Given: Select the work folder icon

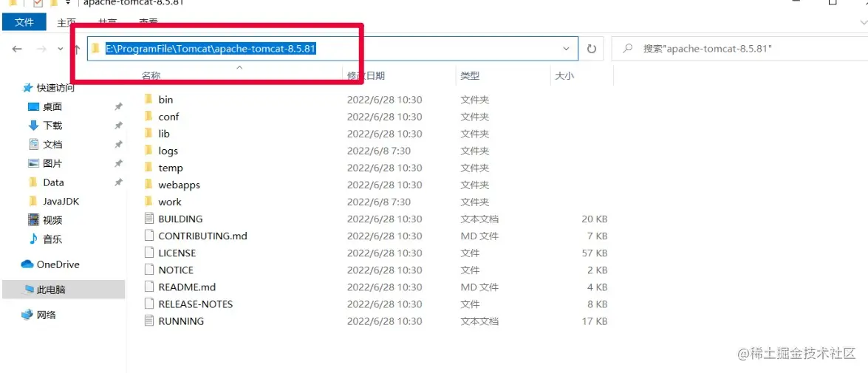Looking at the screenshot, I should tap(148, 202).
